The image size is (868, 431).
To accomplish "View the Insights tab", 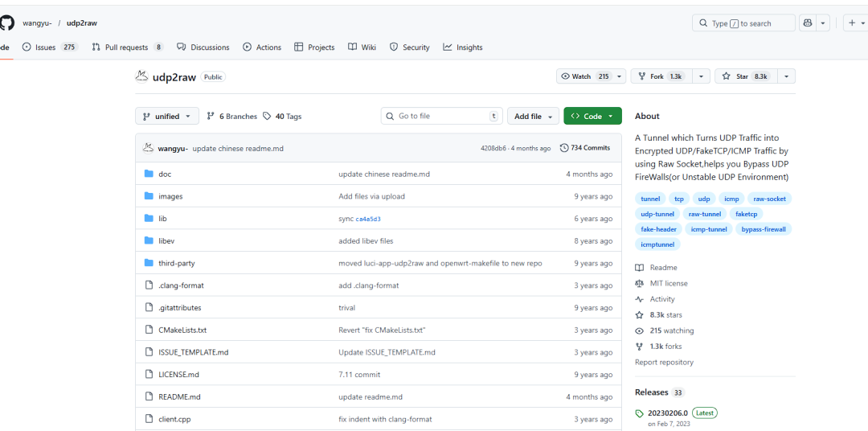I will (463, 47).
